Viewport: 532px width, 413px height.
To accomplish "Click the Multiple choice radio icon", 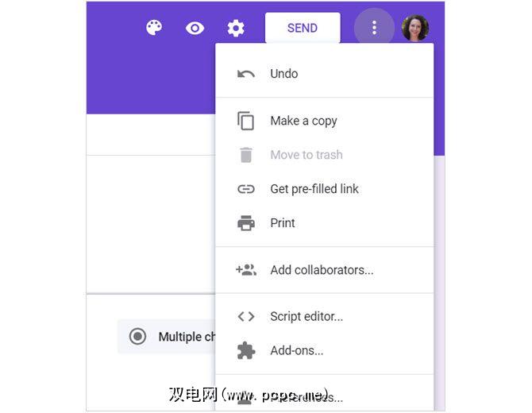I will (137, 336).
